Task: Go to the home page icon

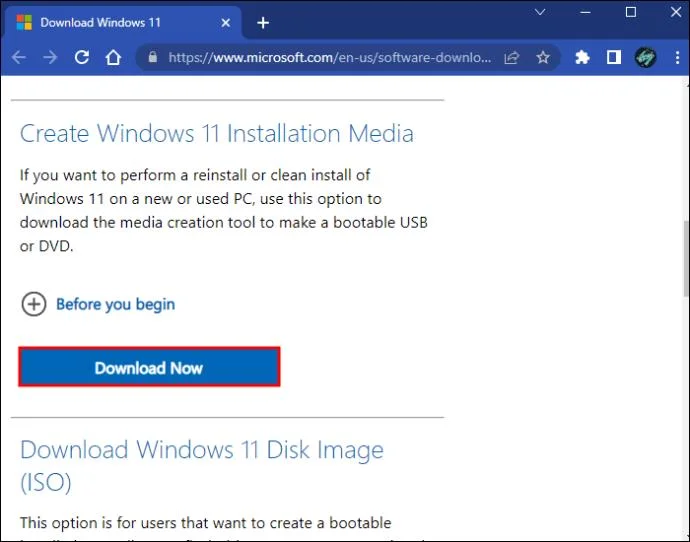Action: click(x=113, y=57)
